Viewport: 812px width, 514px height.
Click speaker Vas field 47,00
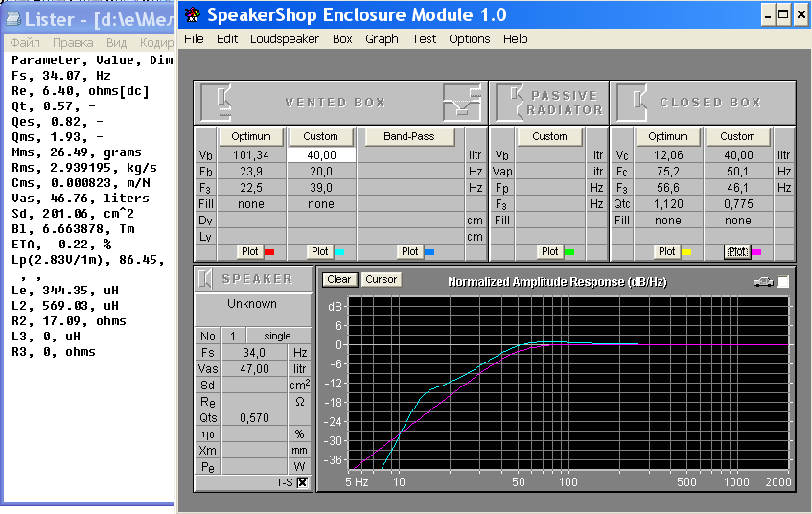pos(254,369)
